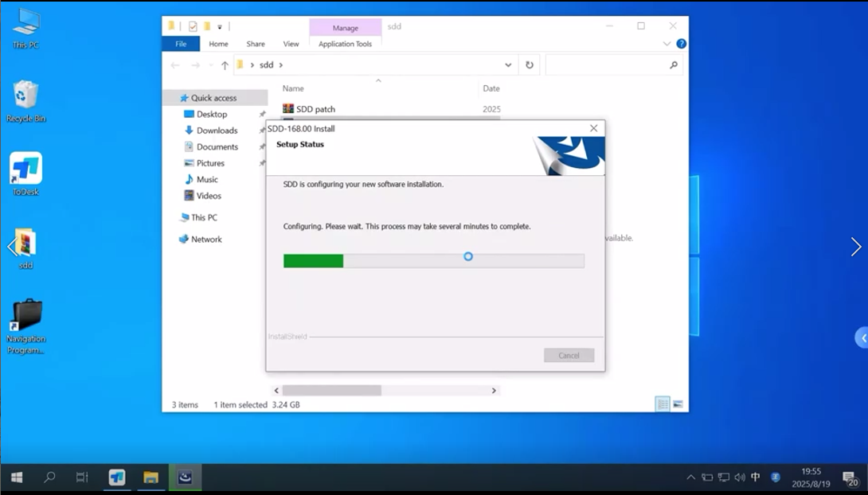Open Documents in navigation pane
This screenshot has width=868, height=495.
pos(217,146)
